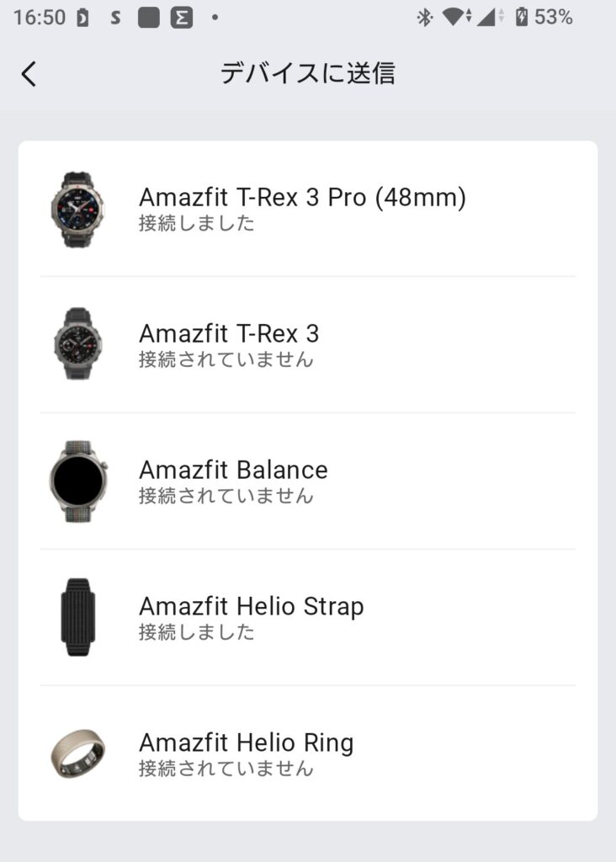Tap the back arrow icon

29,74
